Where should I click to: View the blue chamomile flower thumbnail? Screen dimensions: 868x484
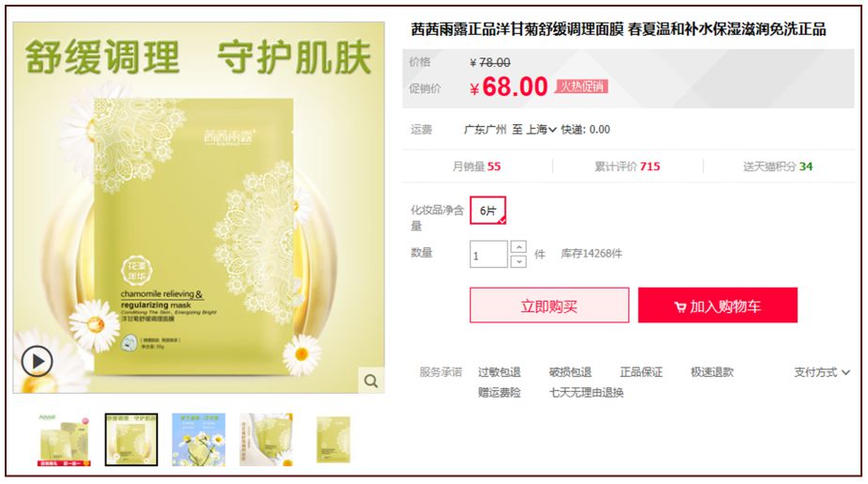point(199,440)
